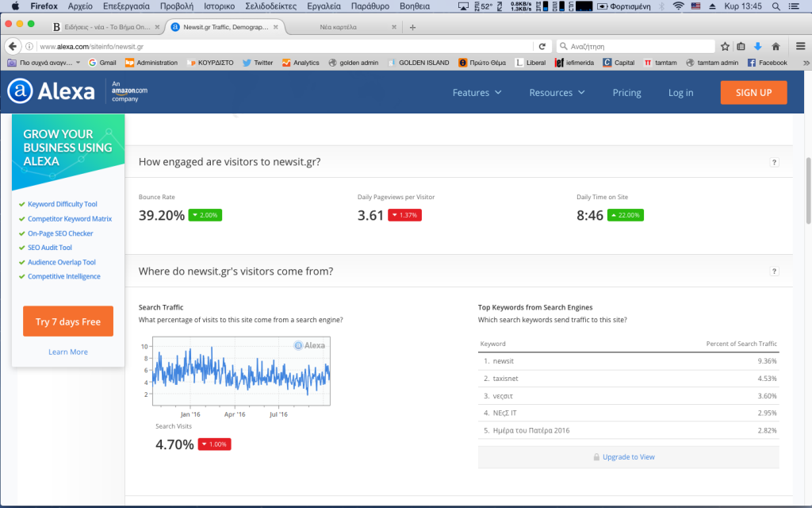Open the Πιο συχνά αναγν… bookmarks folder
Image resolution: width=812 pixels, height=508 pixels.
(x=44, y=63)
